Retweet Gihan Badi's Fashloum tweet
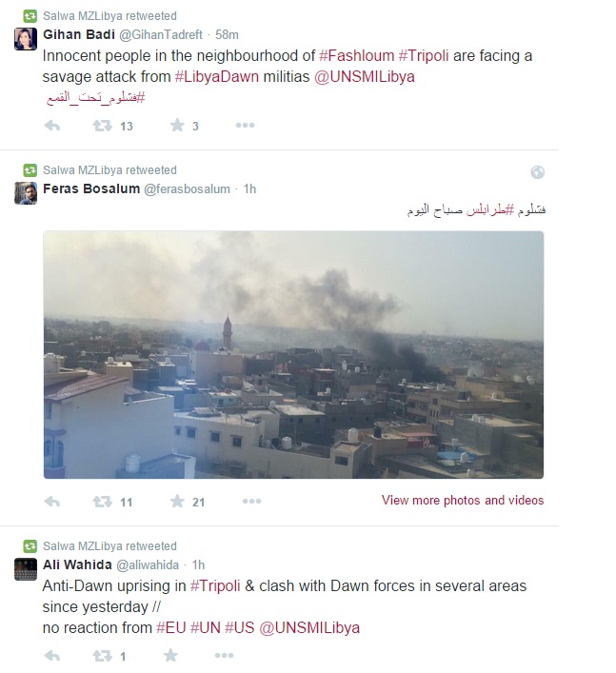Viewport: 616px width, 673px height. coord(102,126)
